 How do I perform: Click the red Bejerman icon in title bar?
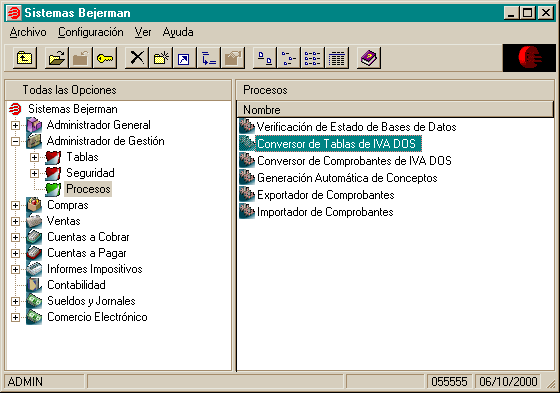(14, 13)
